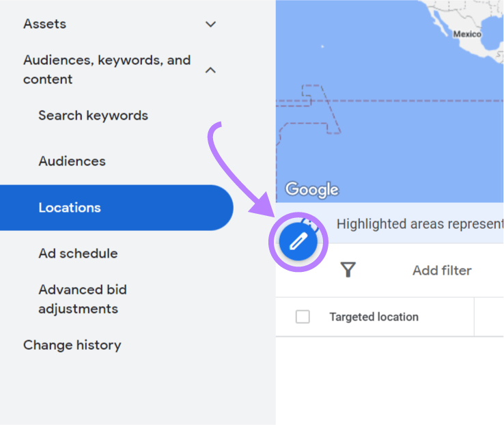Click the funnel filter icon

coord(348,271)
